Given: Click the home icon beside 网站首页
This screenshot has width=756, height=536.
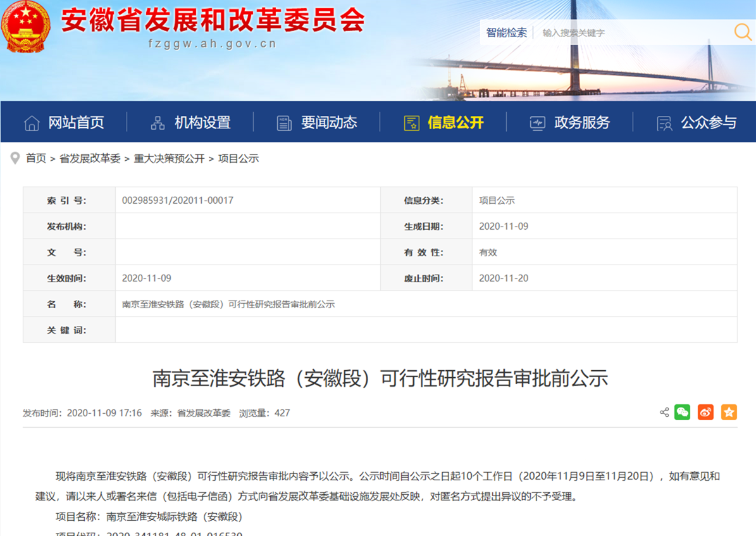Looking at the screenshot, I should (x=32, y=123).
